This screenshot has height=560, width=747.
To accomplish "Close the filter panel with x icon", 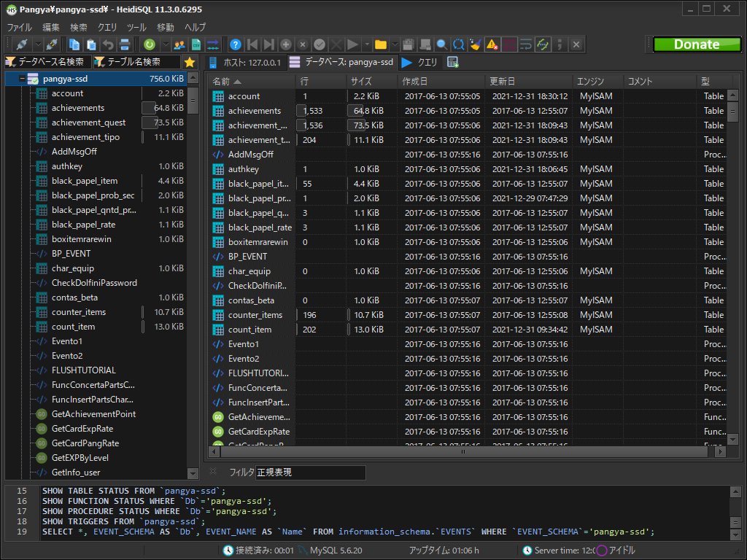I will [213, 472].
